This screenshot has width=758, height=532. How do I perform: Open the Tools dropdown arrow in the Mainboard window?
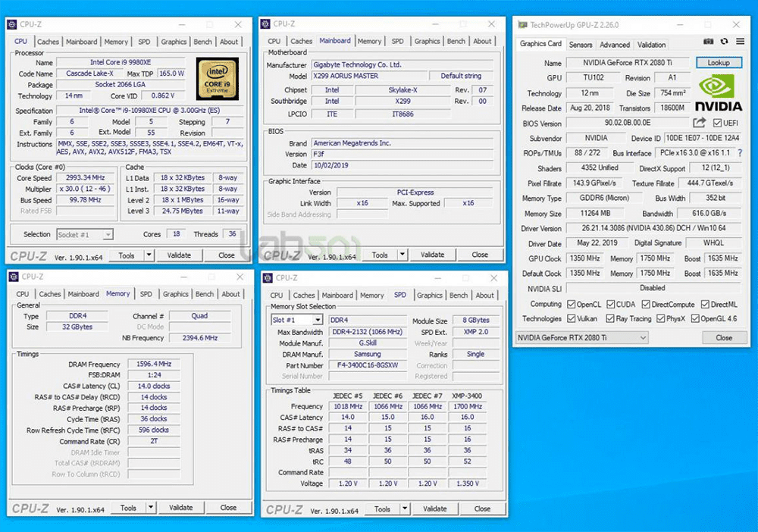pyautogui.click(x=402, y=254)
